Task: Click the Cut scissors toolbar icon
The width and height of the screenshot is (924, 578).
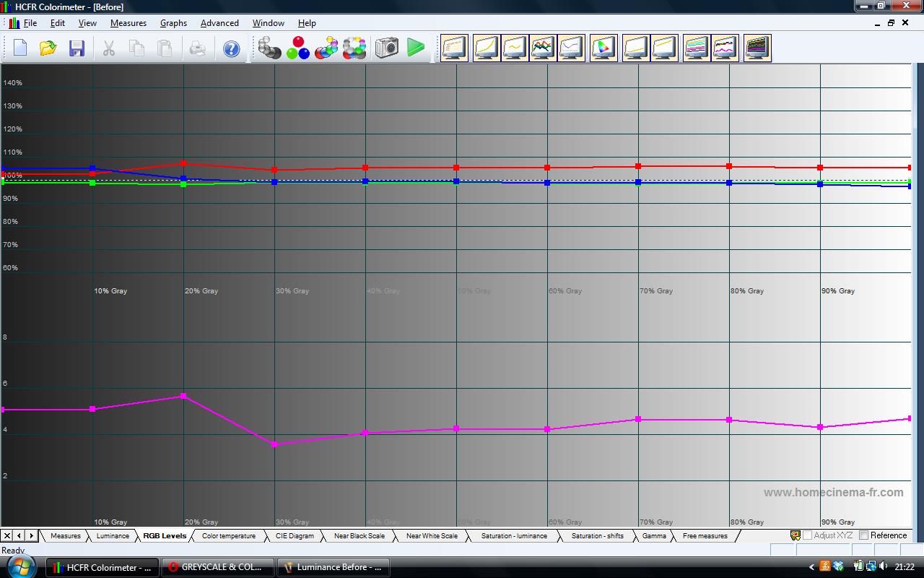Action: pyautogui.click(x=109, y=48)
